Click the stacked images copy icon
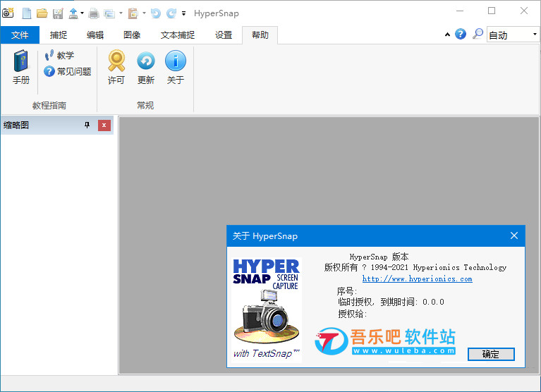 coord(109,13)
